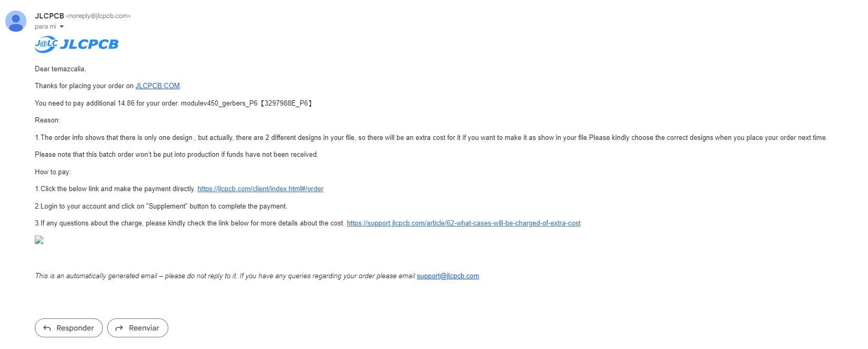This screenshot has height=349, width=868.
Task: Click the support@jlcpcb.com email link
Action: (x=448, y=276)
